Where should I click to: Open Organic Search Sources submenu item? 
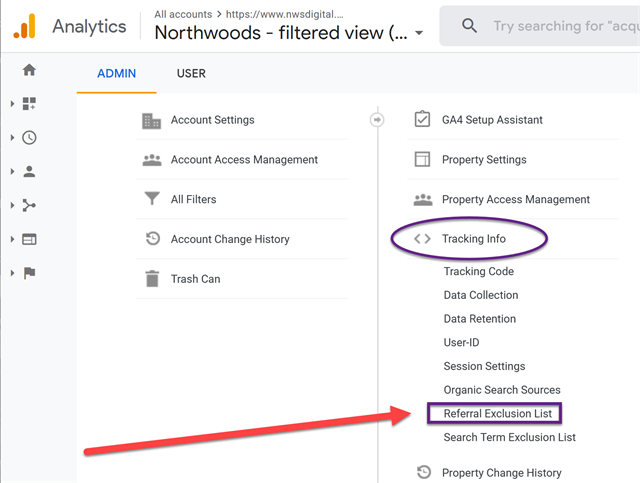[502, 390]
